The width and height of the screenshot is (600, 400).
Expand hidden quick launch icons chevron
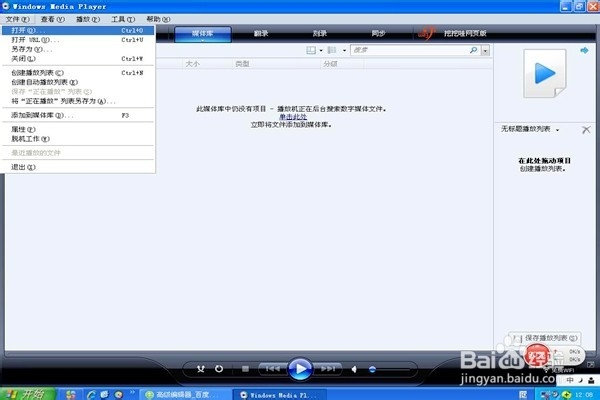tap(132, 392)
